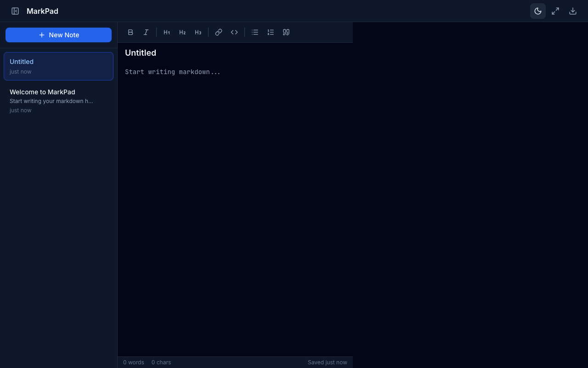Toggle bold formatting
Viewport: 588px width, 368px height.
[130, 32]
